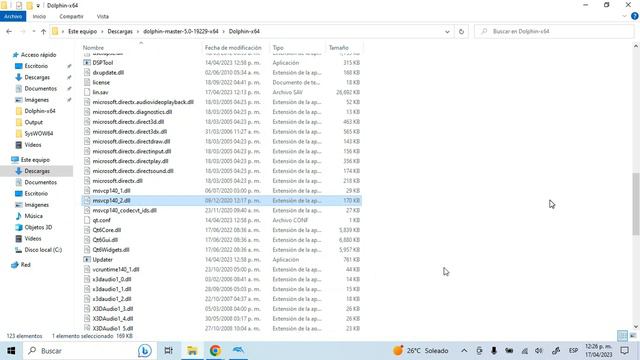Viewport: 640px width, 360px height.
Task: Select the DSPTool application file
Action: coord(102,63)
